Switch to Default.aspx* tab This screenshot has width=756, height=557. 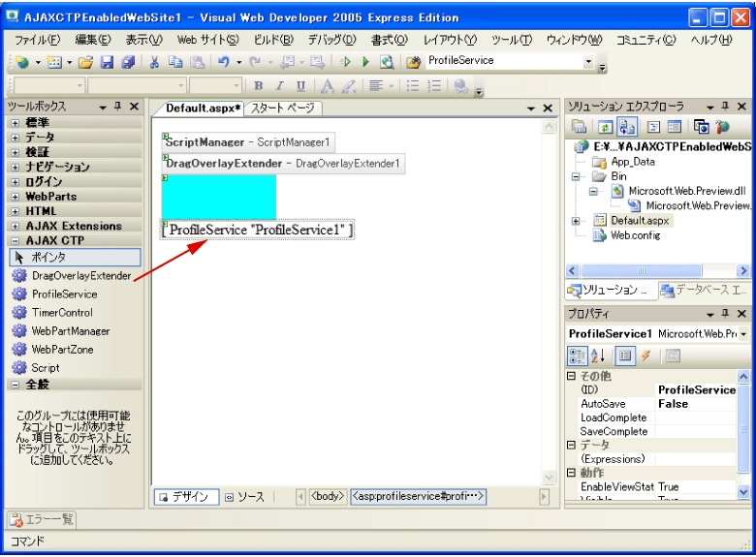click(203, 108)
